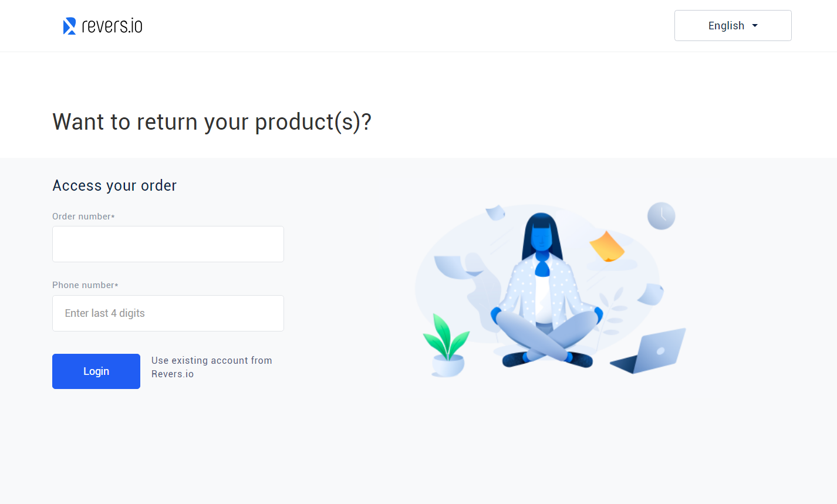Click the revers.io logo icon
Screen dimensions: 837x504
coord(69,25)
